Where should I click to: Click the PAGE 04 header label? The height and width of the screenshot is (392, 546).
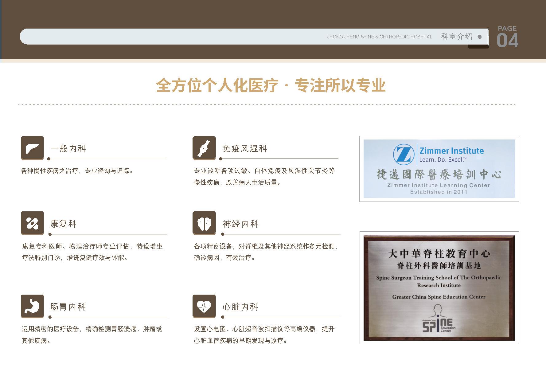point(507,35)
